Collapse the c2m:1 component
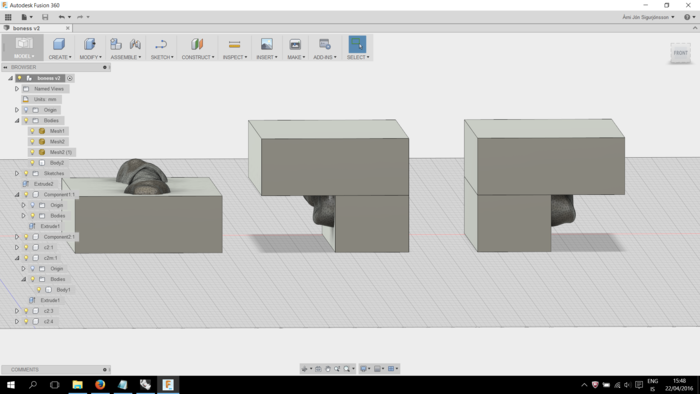The height and width of the screenshot is (394, 700). pyautogui.click(x=17, y=258)
